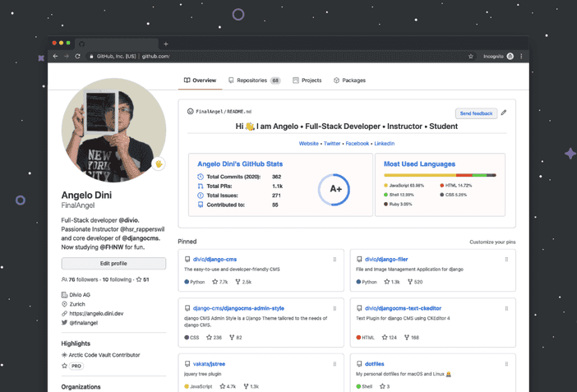This screenshot has height=392, width=577.
Task: Click the smiley icon beside FinalAngel/README.md
Action: point(190,112)
